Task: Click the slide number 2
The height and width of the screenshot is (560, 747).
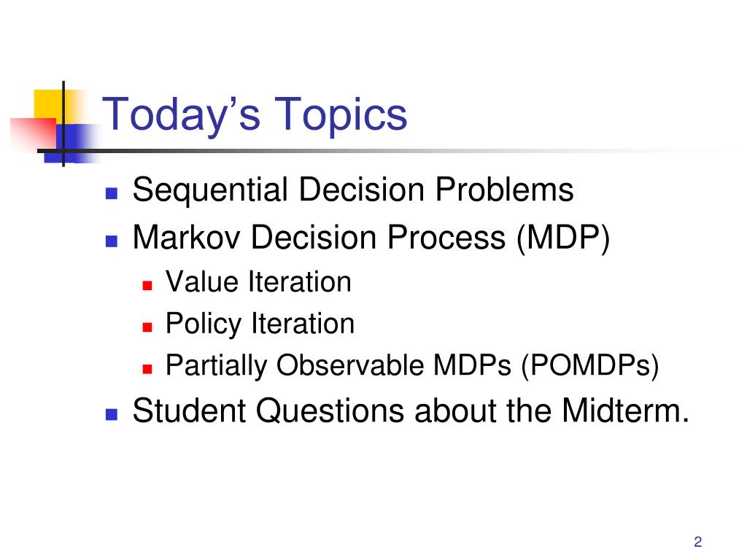Action: (698, 542)
